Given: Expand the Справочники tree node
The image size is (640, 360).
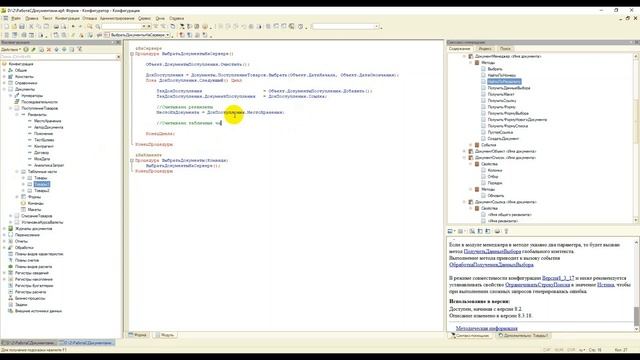Looking at the screenshot, I should [x=4, y=83].
